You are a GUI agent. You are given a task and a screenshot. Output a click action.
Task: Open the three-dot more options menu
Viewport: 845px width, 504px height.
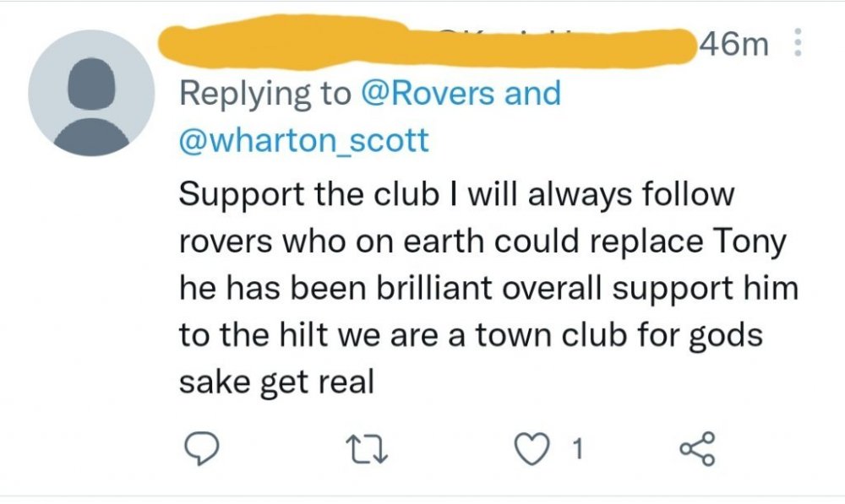tap(795, 44)
